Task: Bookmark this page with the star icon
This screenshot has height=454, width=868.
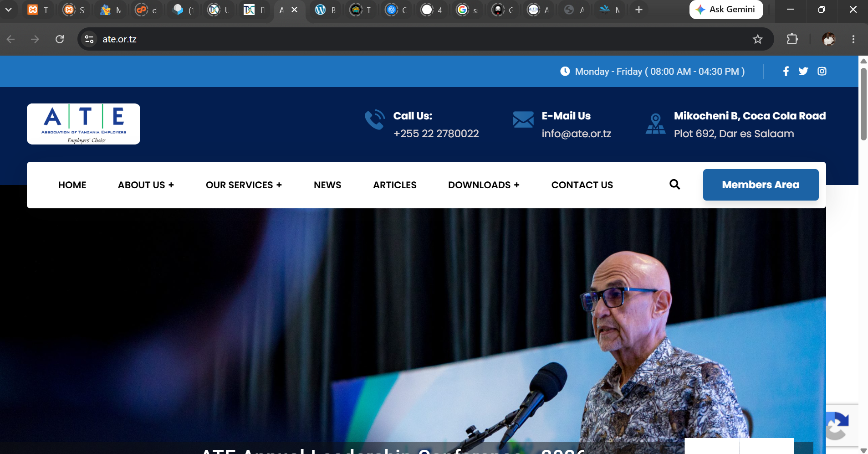Action: 758,39
